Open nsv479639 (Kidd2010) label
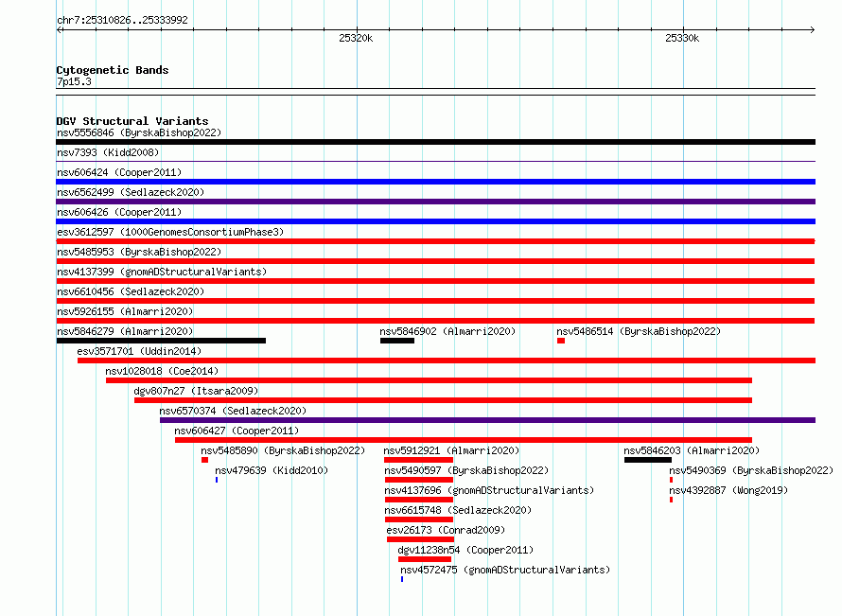Screen dimensions: 842x616 [x=272, y=470]
